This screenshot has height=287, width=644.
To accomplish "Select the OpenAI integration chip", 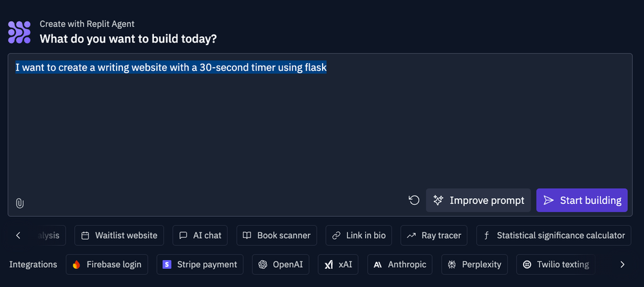I will pos(281,264).
